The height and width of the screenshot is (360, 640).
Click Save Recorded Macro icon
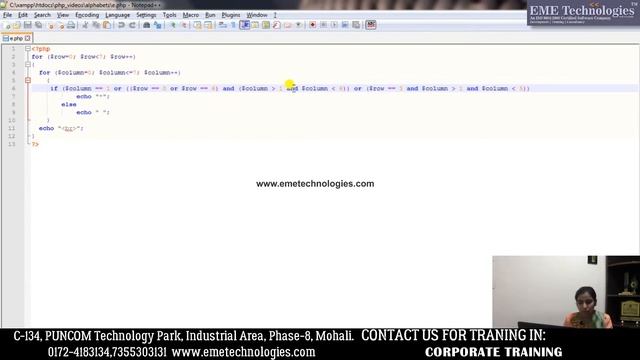(x=356, y=25)
